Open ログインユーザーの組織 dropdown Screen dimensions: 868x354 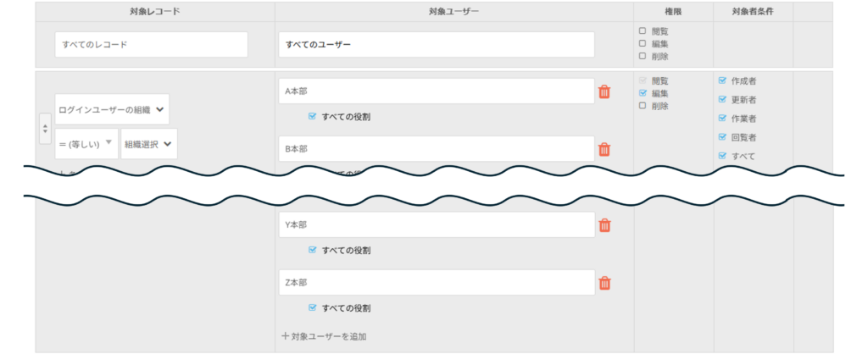(111, 109)
